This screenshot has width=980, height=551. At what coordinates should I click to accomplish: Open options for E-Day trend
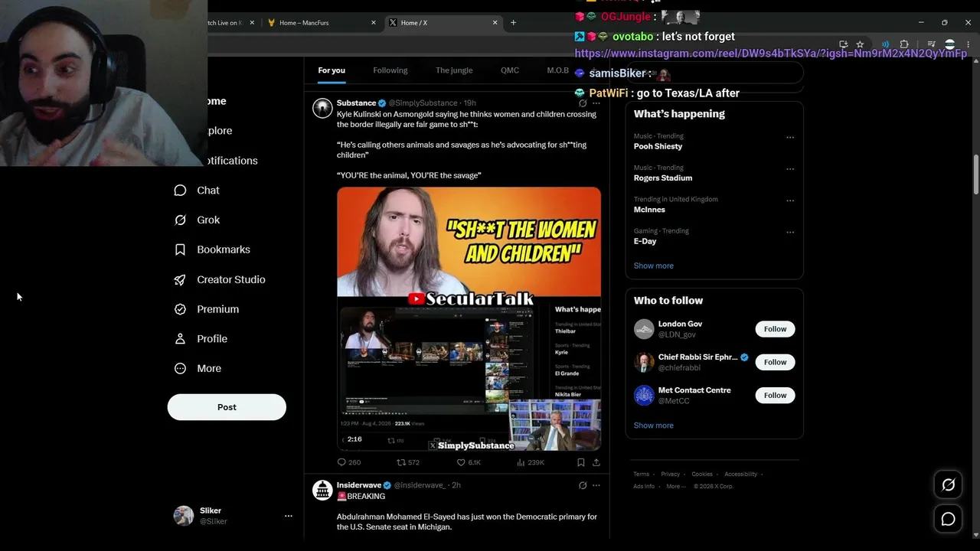tap(790, 233)
